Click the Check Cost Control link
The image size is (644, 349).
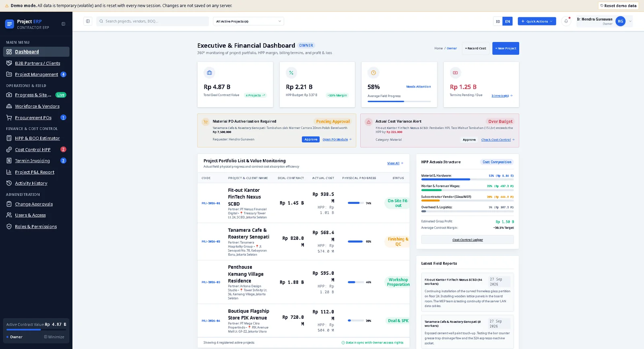click(498, 140)
